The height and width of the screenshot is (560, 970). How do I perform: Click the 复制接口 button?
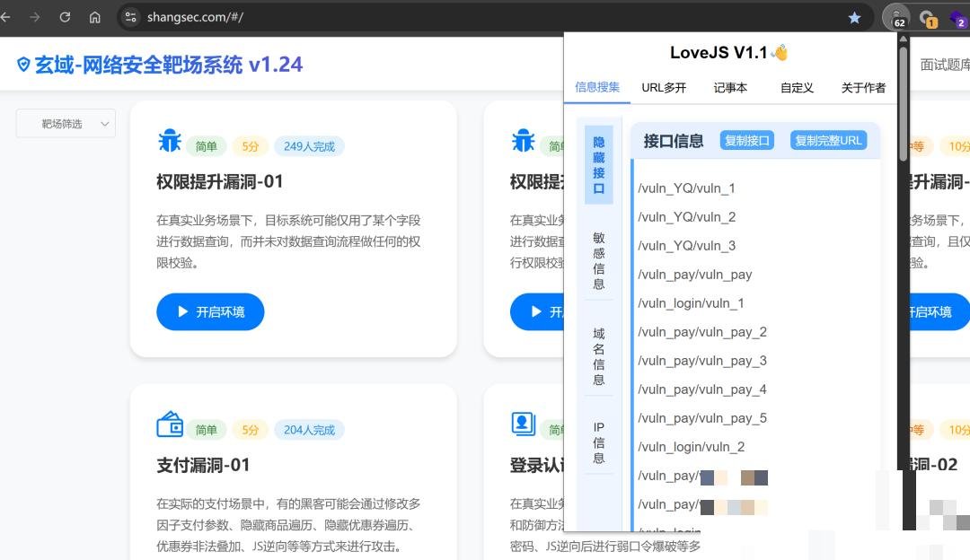(747, 140)
